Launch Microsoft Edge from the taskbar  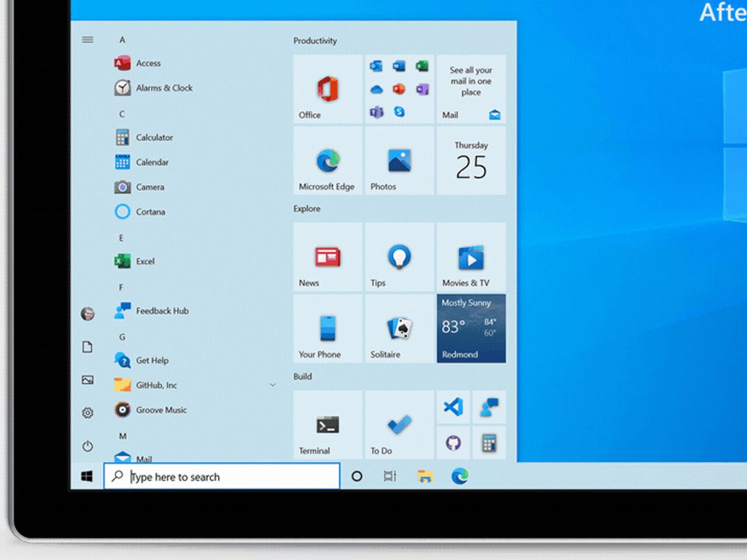pos(460,477)
